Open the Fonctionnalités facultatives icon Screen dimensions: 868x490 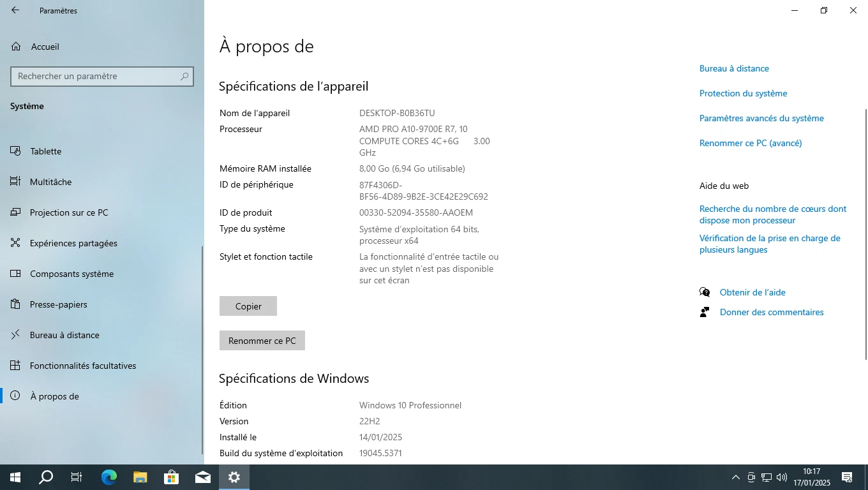pos(15,366)
